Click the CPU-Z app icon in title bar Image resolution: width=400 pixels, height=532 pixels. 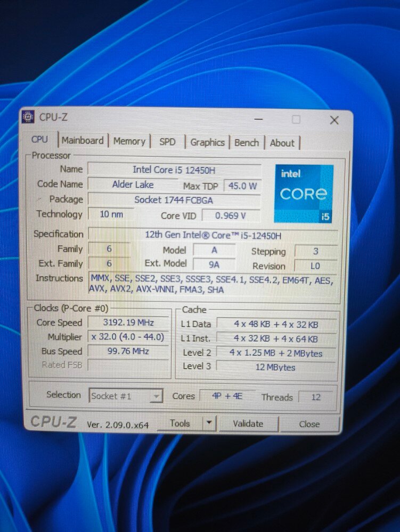point(28,117)
